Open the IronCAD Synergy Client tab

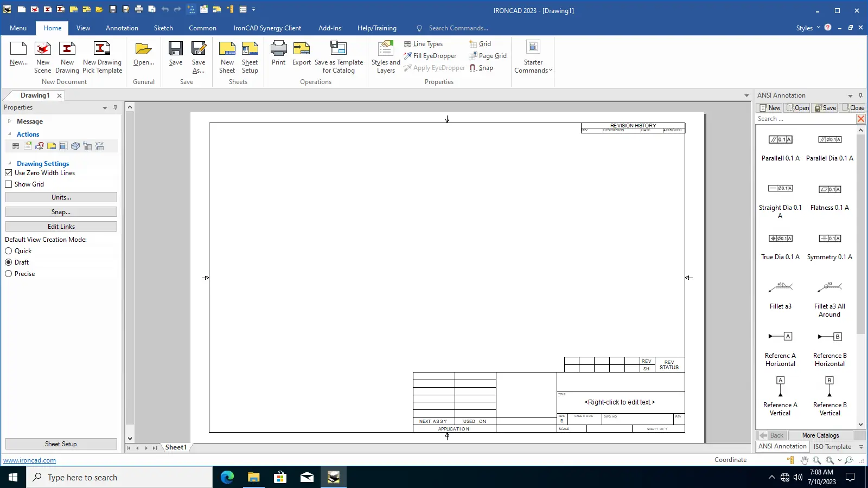click(x=267, y=28)
